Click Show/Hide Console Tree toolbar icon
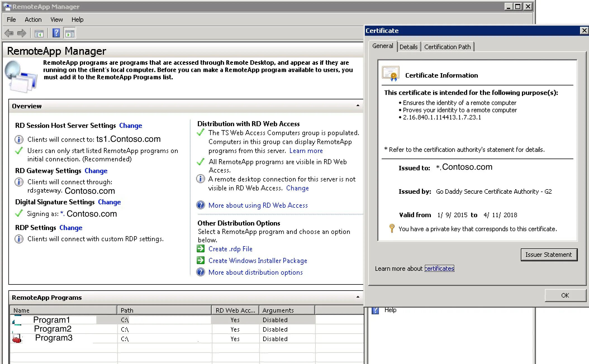The height and width of the screenshot is (364, 589). pos(39,34)
